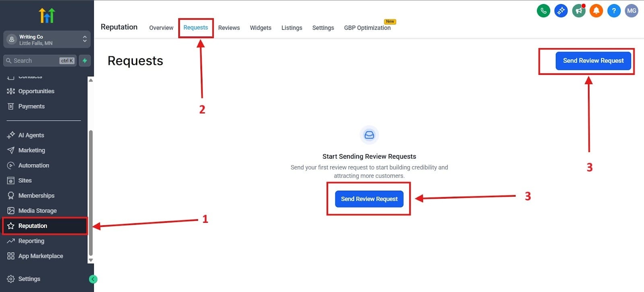The image size is (644, 292).
Task: Open Opportunities in the sidebar
Action: [36, 91]
